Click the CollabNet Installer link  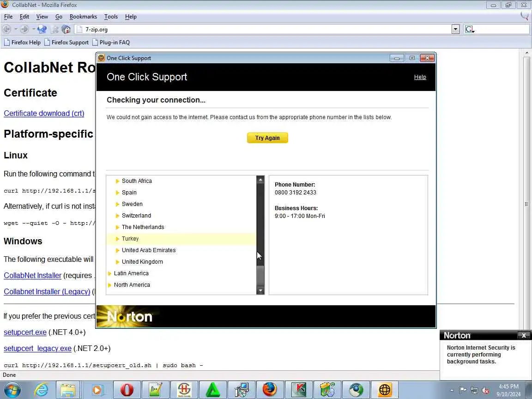pyautogui.click(x=33, y=276)
